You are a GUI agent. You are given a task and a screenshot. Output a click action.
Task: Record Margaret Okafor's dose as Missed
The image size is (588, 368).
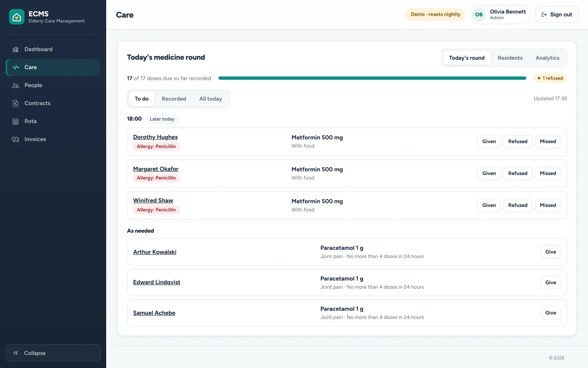coord(548,173)
